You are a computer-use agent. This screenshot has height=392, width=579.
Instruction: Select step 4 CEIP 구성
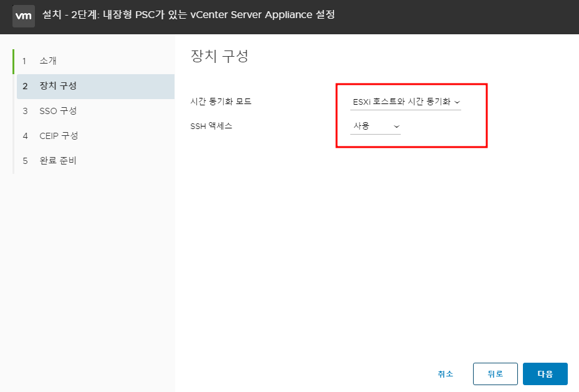pyautogui.click(x=95, y=136)
